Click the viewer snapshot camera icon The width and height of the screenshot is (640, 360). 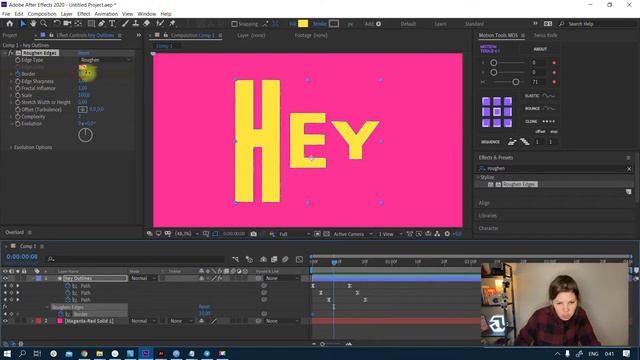click(x=253, y=234)
